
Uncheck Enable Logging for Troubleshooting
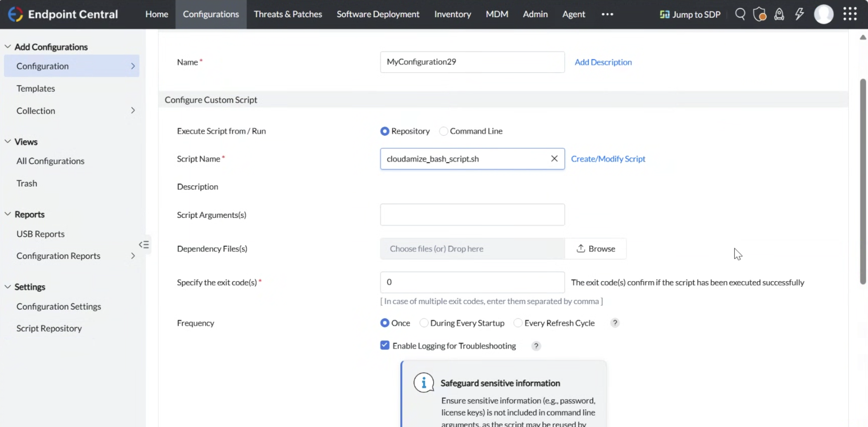385,345
